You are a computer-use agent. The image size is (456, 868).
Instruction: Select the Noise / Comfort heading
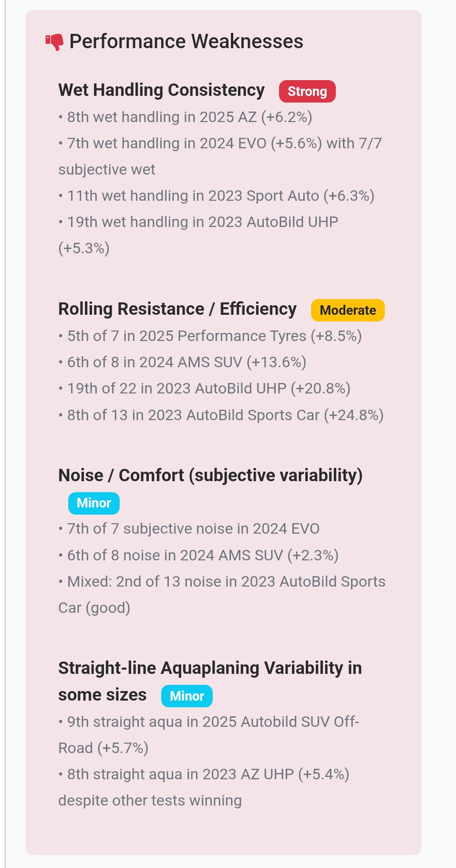tap(210, 475)
